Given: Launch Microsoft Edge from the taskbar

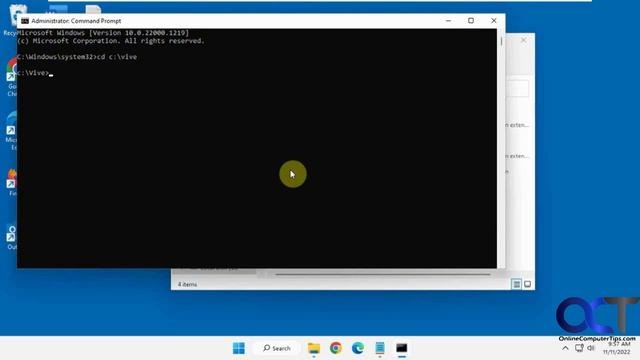Looking at the screenshot, I should pyautogui.click(x=358, y=348).
